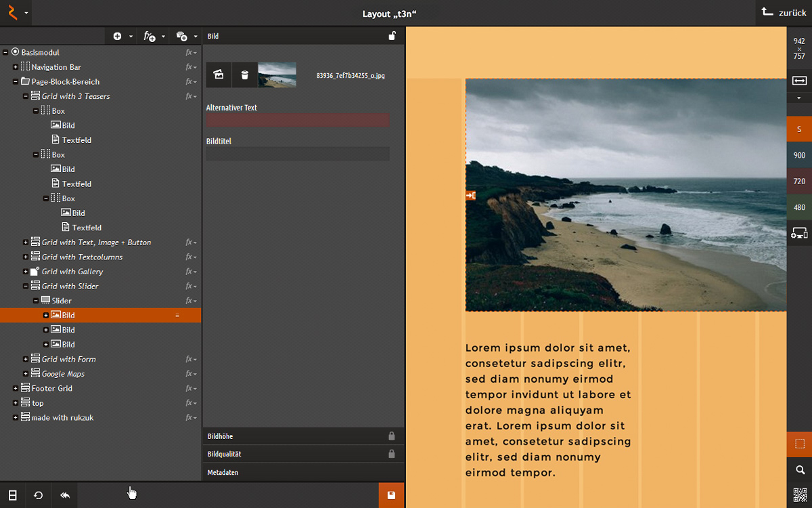Click the zurück button

point(784,13)
